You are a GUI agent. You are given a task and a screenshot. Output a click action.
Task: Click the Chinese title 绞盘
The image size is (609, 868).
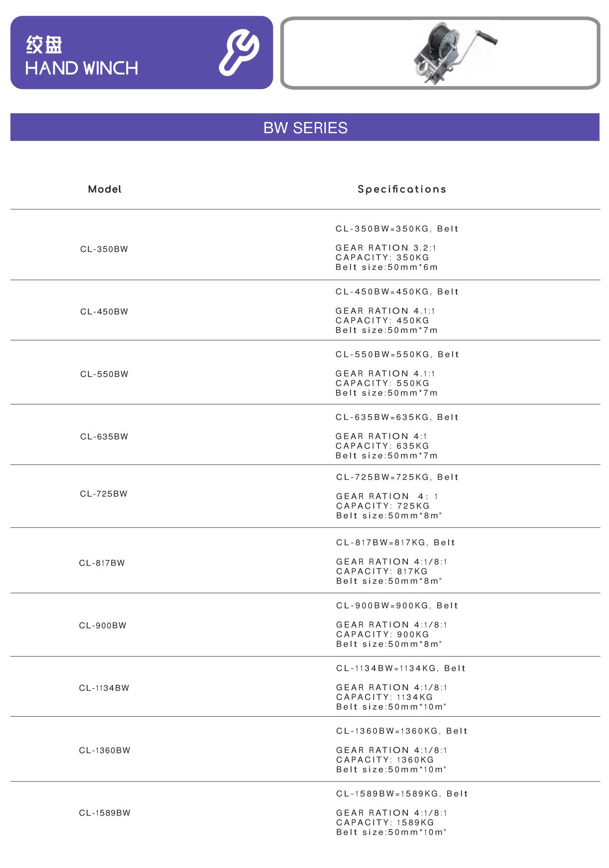coord(44,45)
